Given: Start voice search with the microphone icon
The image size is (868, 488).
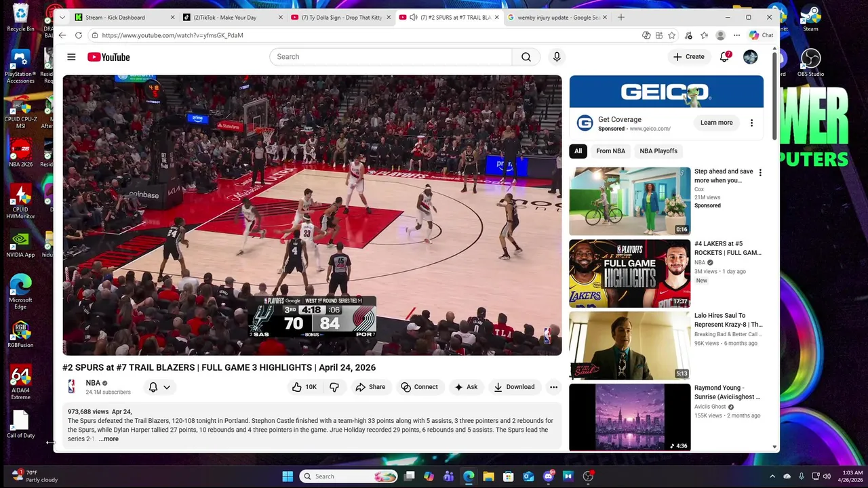Looking at the screenshot, I should tap(557, 57).
